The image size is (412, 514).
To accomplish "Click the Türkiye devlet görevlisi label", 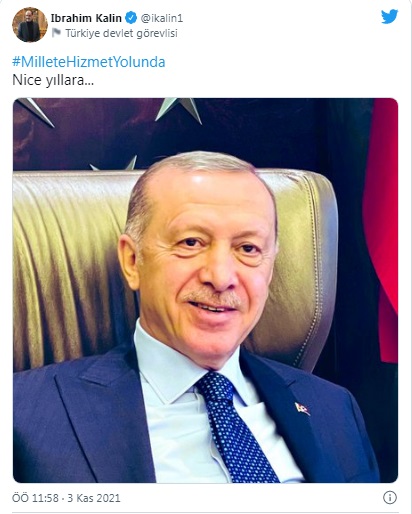I will pos(121,33).
